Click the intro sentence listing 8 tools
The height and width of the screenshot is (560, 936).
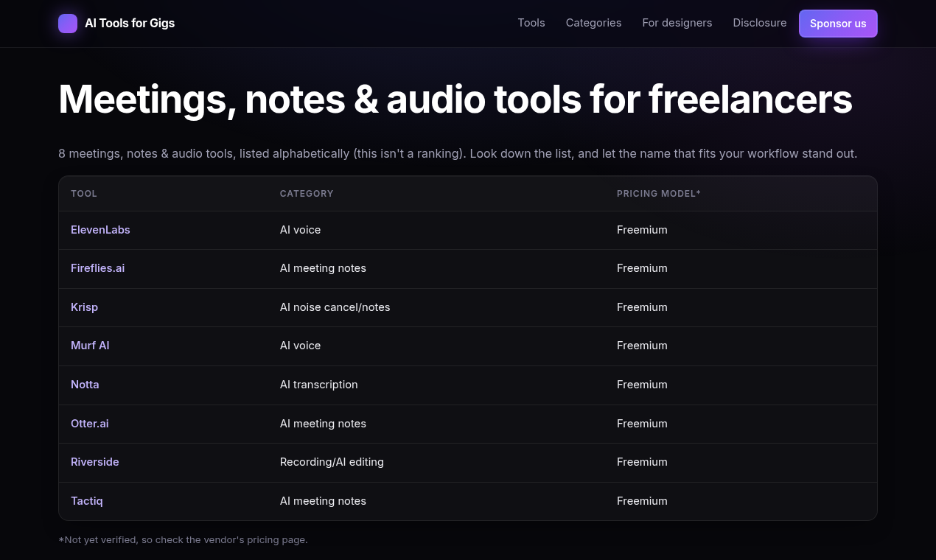(x=458, y=154)
